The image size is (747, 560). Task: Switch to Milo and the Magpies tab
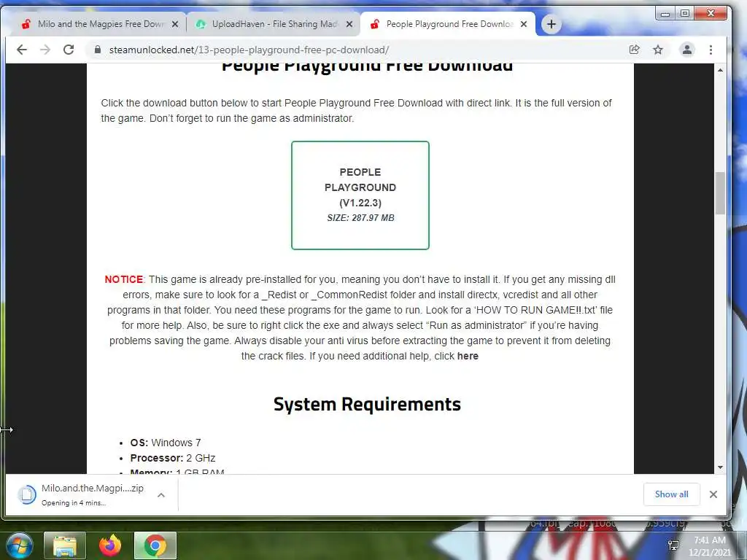click(100, 24)
